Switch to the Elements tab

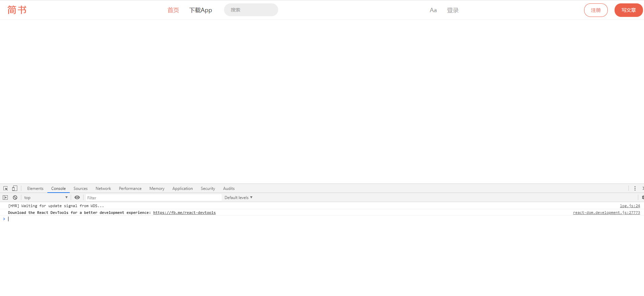coord(35,189)
